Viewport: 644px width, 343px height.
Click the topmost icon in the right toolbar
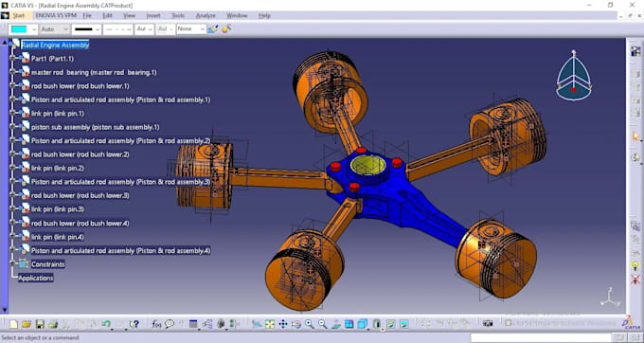[635, 51]
